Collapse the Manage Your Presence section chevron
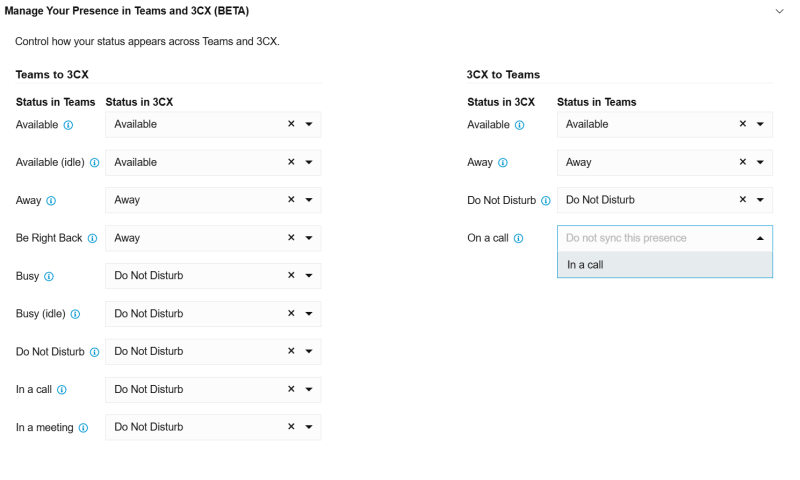Image resolution: width=800 pixels, height=480 pixels. [779, 11]
